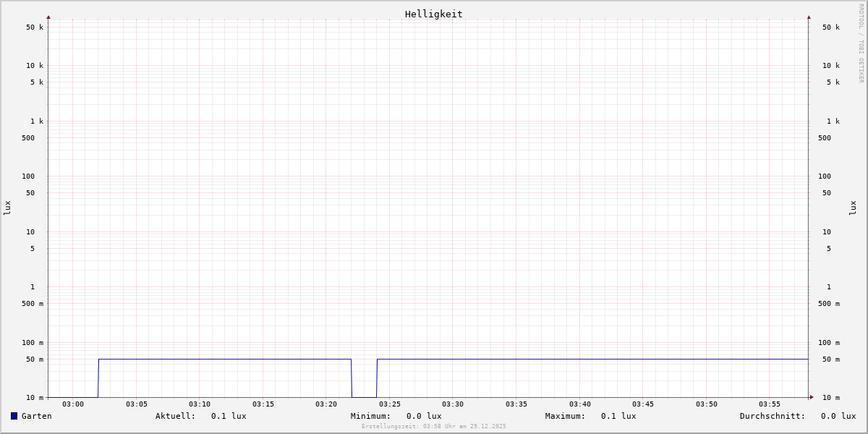Select the 03:25 time axis label
Screen dimensions: 868x434
click(390, 404)
